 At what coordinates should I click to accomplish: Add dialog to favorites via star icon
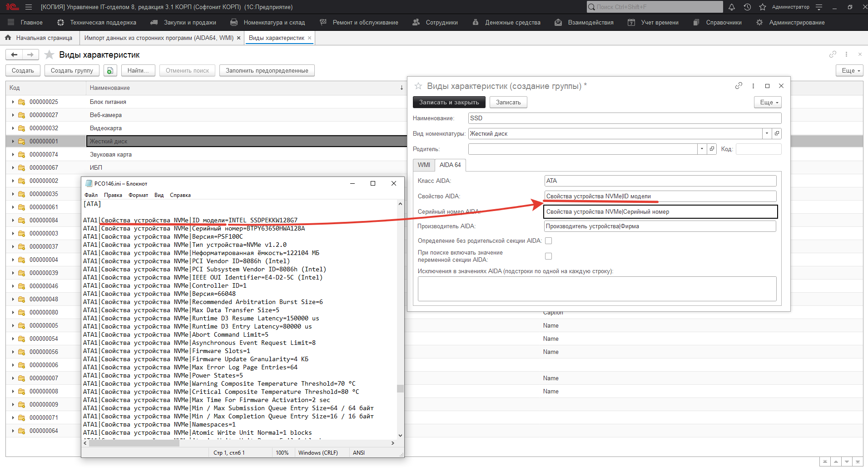[x=418, y=86]
